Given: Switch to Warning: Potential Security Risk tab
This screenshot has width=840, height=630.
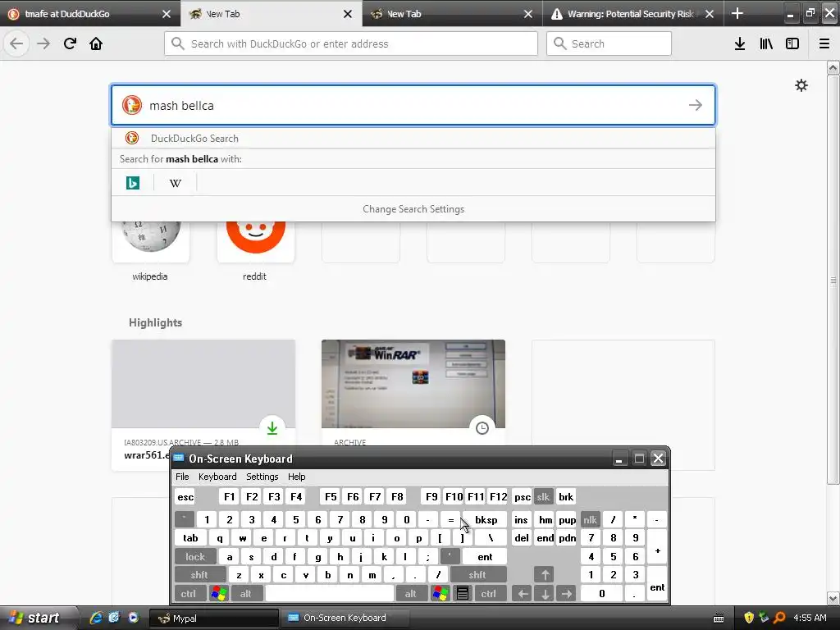Looking at the screenshot, I should 633,13.
